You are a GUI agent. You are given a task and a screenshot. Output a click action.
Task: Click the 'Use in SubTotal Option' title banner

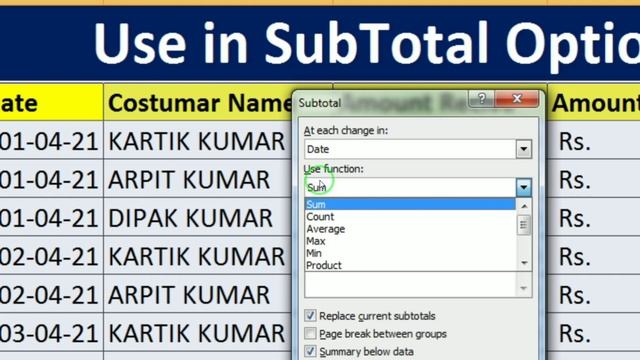(x=320, y=43)
